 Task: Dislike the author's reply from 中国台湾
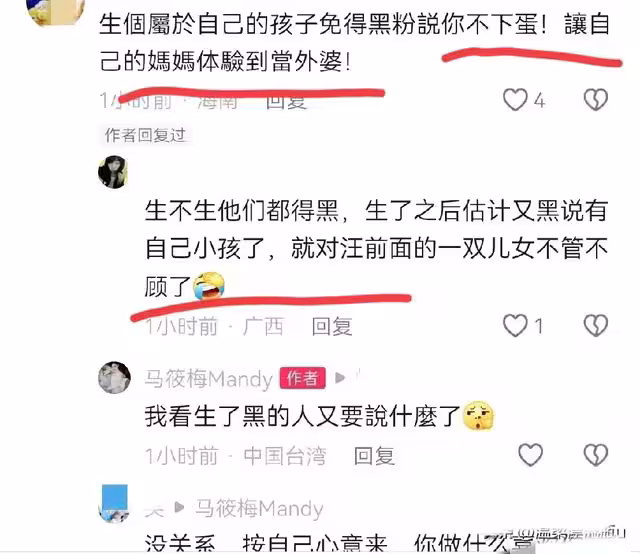pyautogui.click(x=596, y=455)
